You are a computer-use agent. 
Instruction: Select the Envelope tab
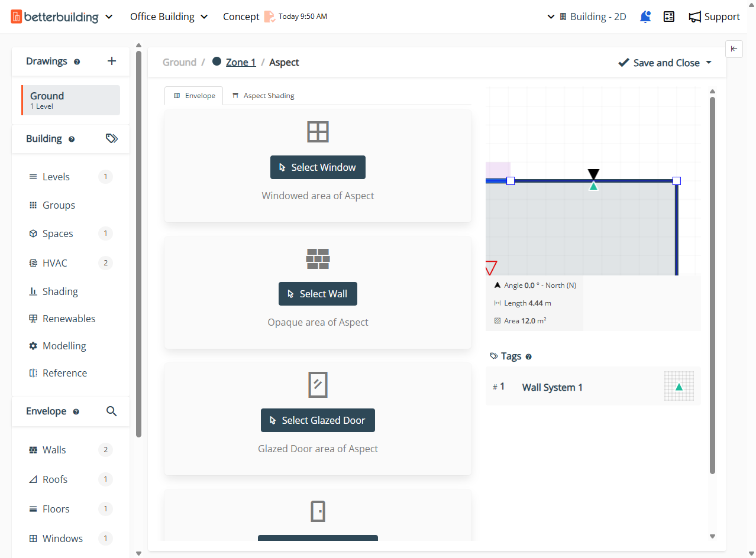[194, 96]
